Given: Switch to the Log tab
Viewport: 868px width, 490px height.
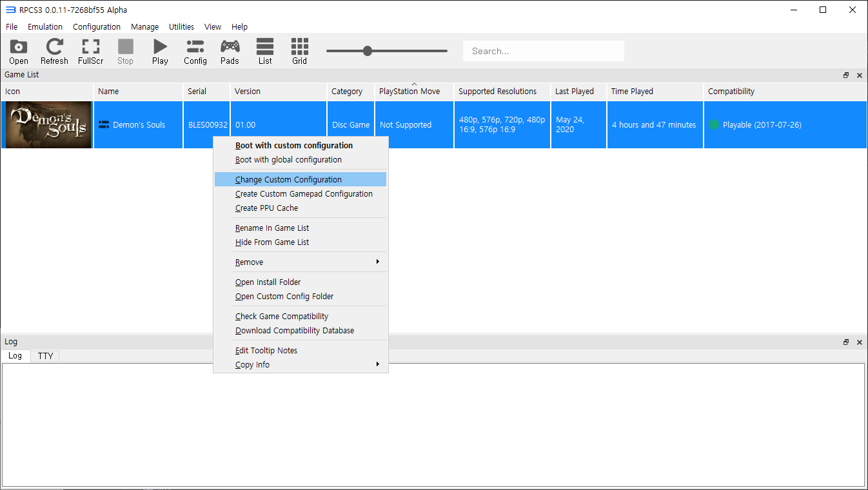Looking at the screenshot, I should click(15, 356).
